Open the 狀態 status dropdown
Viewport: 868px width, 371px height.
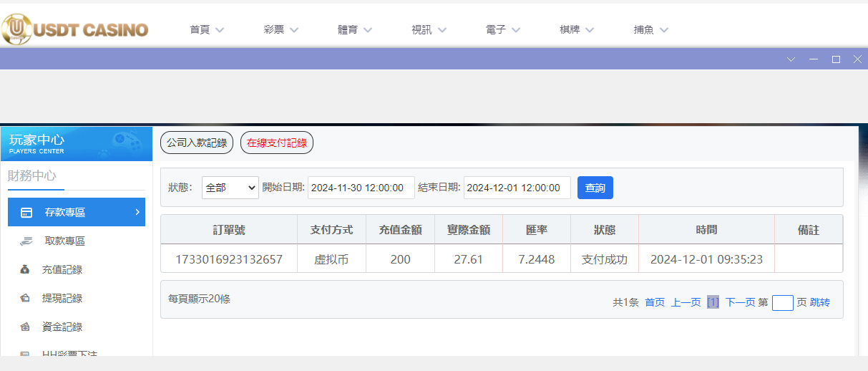pos(230,188)
